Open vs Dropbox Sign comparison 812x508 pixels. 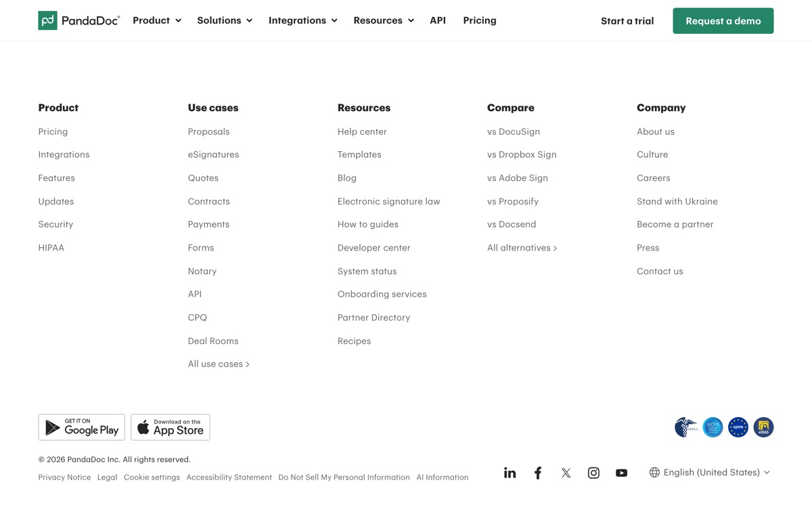[522, 154]
